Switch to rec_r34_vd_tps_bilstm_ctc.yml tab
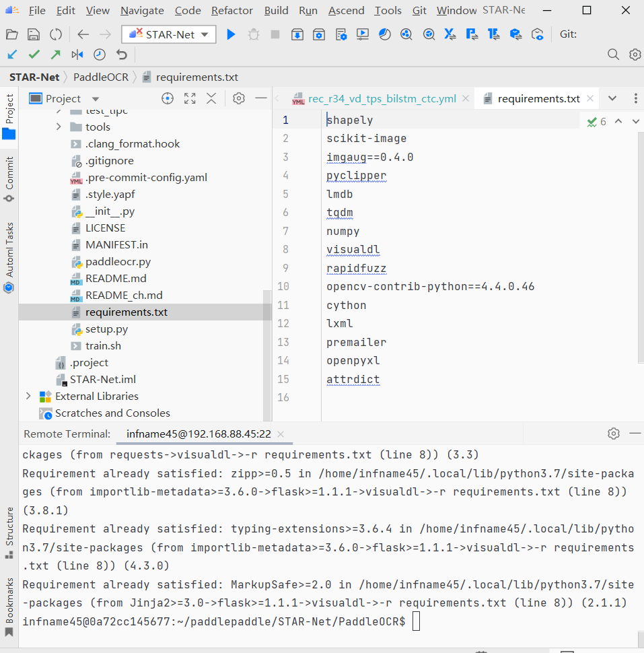The width and height of the screenshot is (644, 653). pyautogui.click(x=381, y=98)
